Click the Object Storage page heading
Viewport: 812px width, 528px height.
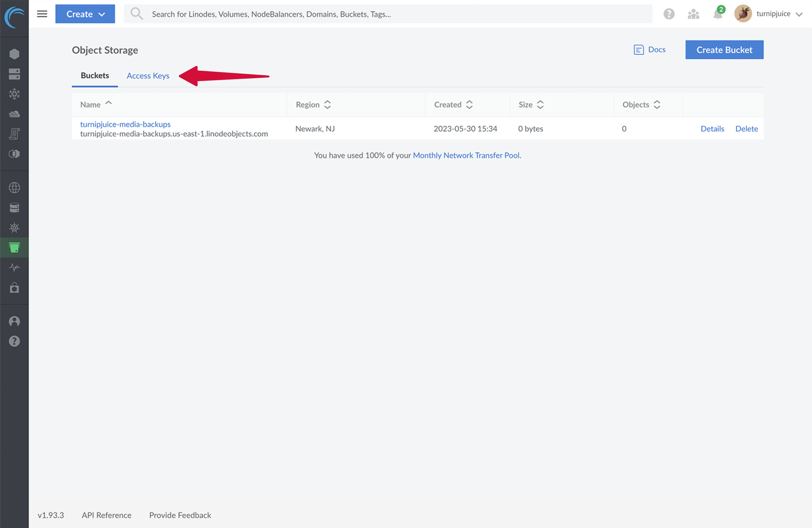105,50
